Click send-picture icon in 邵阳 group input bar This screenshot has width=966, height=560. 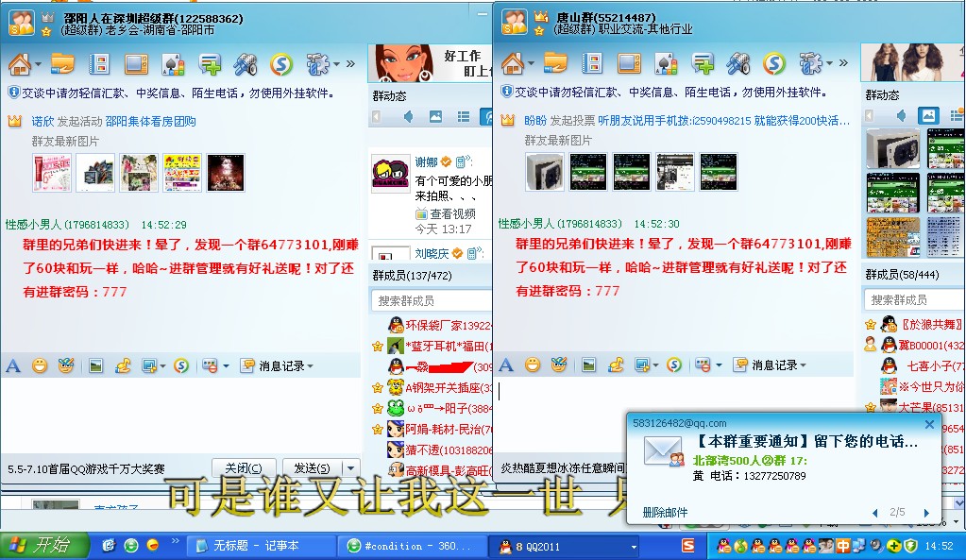95,366
